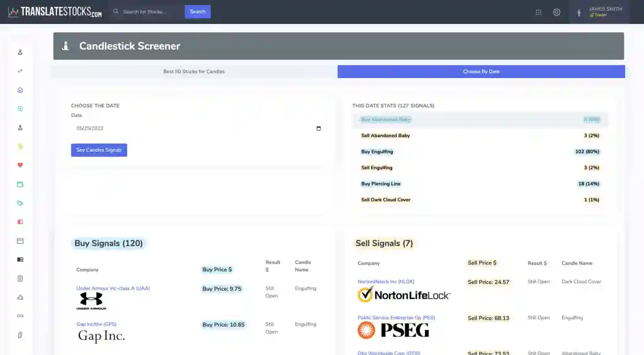Click Sell Signals (7) heading
644x355 pixels.
[x=384, y=243]
